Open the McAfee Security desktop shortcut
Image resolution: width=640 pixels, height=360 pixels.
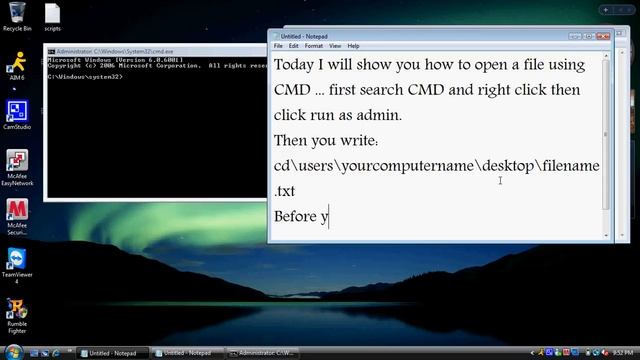point(17,217)
